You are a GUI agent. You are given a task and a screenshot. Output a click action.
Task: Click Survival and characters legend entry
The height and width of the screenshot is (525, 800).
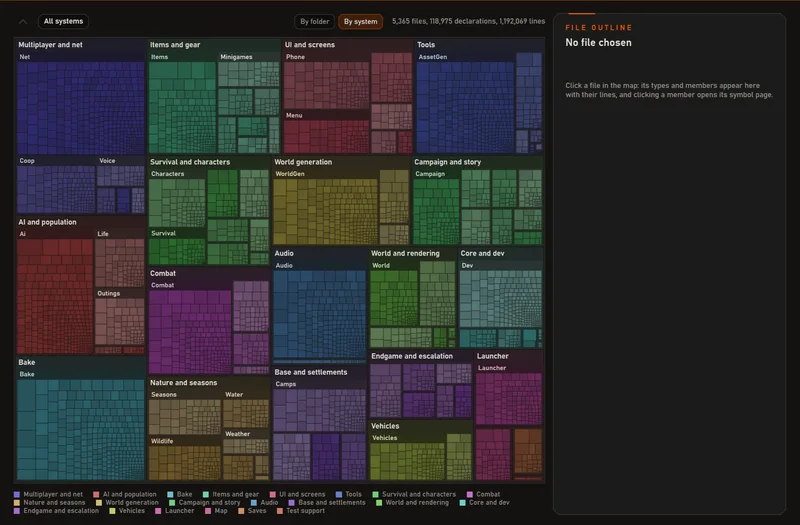click(x=414, y=494)
